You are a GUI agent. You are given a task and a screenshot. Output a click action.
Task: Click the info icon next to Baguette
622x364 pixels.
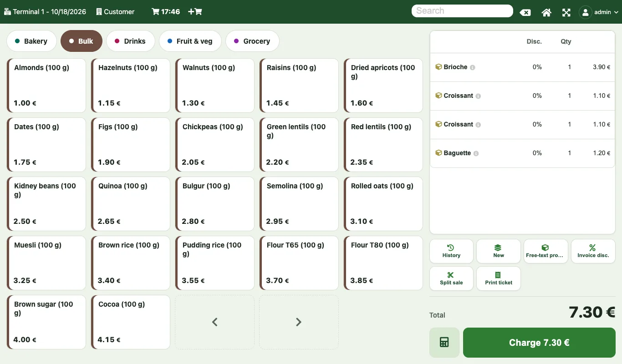pos(476,153)
